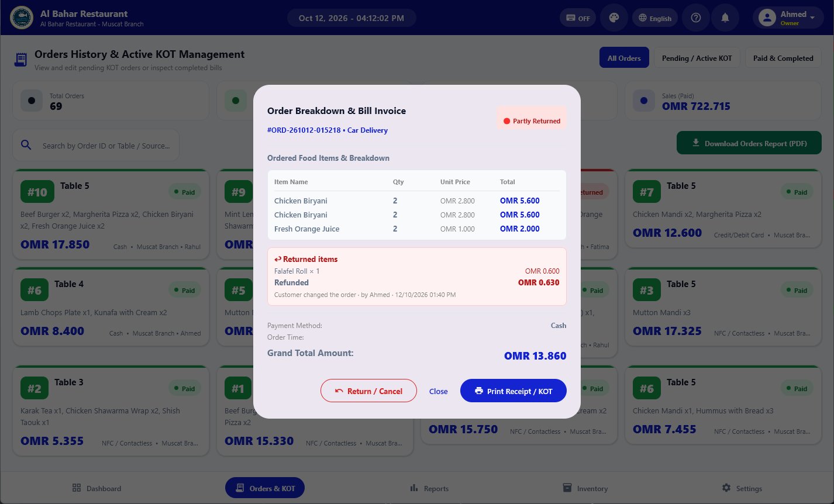Expand the Ahmed Owner account menu
Screen dimensions: 834x504
[787, 18]
